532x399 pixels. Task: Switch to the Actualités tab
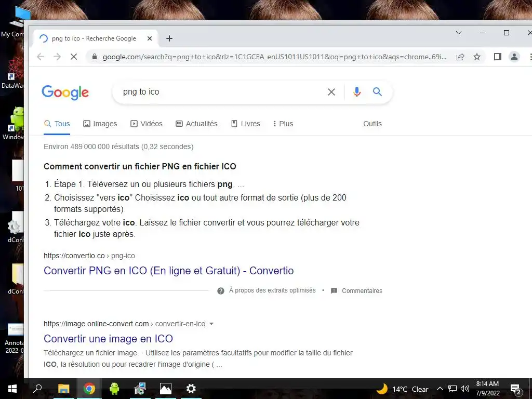[x=196, y=124]
